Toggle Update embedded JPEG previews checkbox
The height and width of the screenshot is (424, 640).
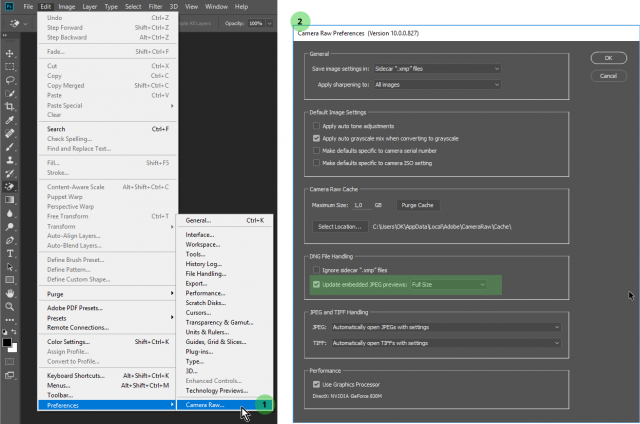pos(316,284)
